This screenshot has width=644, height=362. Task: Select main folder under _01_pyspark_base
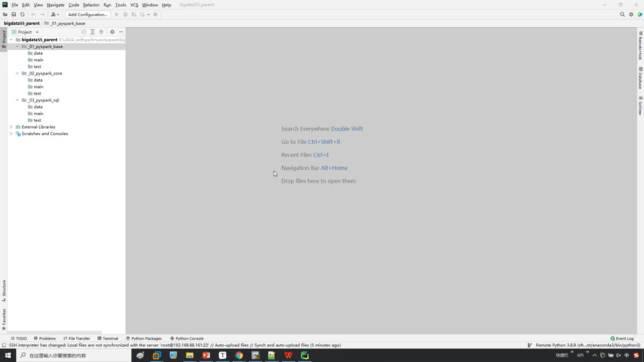(x=38, y=60)
